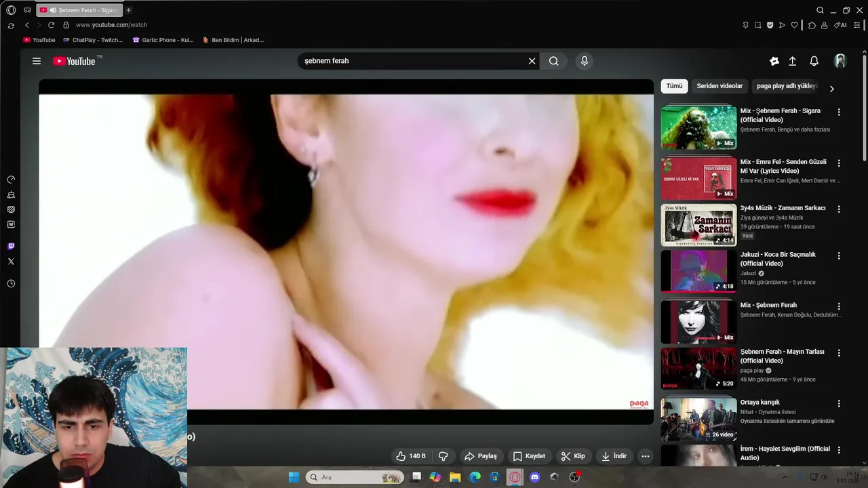The image size is (868, 488).
Task: Open the Opera main menu logo
Action: tap(11, 10)
